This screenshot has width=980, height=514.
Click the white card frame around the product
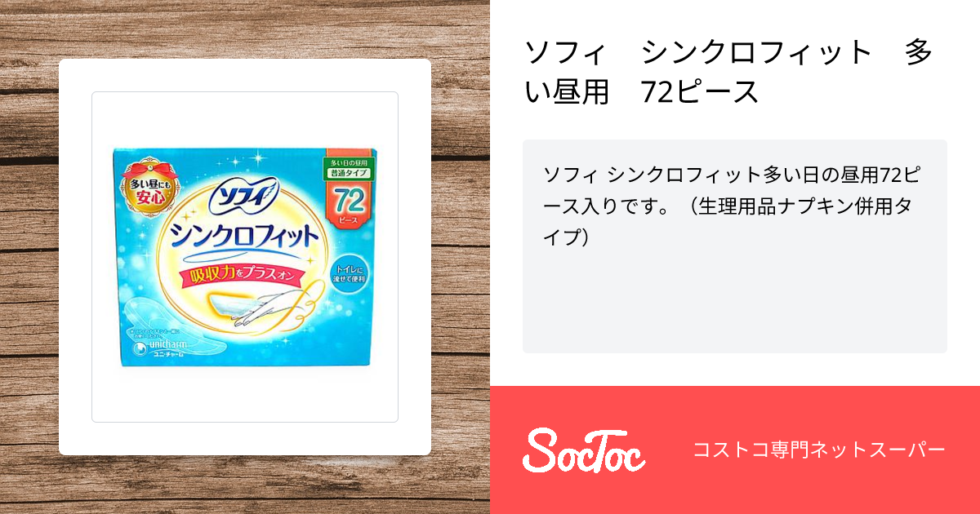[x=245, y=257]
